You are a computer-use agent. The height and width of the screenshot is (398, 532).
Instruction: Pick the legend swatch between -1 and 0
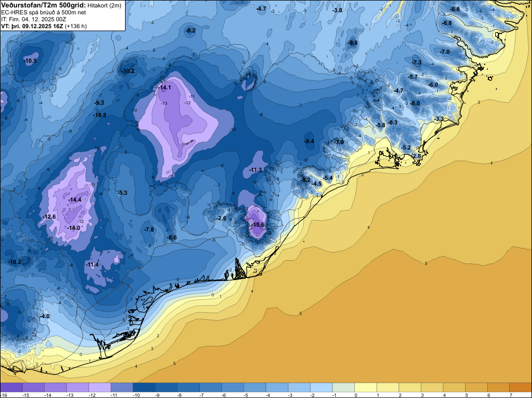tap(344, 387)
